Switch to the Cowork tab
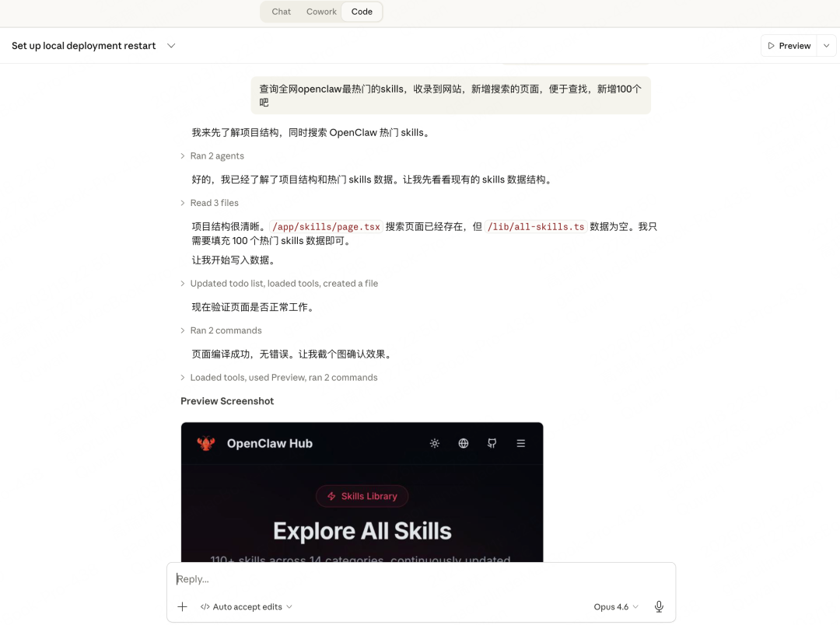 point(321,12)
